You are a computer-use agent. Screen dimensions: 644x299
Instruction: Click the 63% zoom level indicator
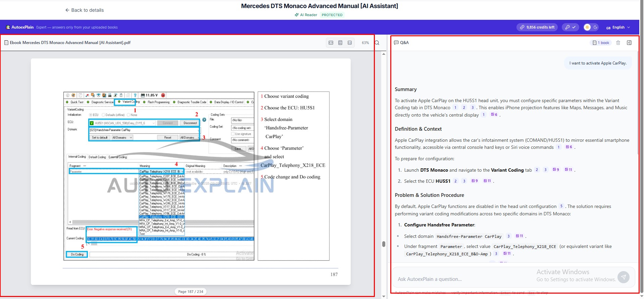tap(365, 43)
